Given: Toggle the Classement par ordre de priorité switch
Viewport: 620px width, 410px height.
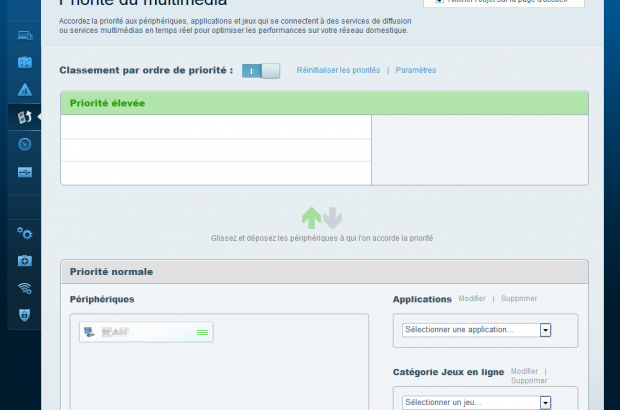Looking at the screenshot, I should pos(262,71).
